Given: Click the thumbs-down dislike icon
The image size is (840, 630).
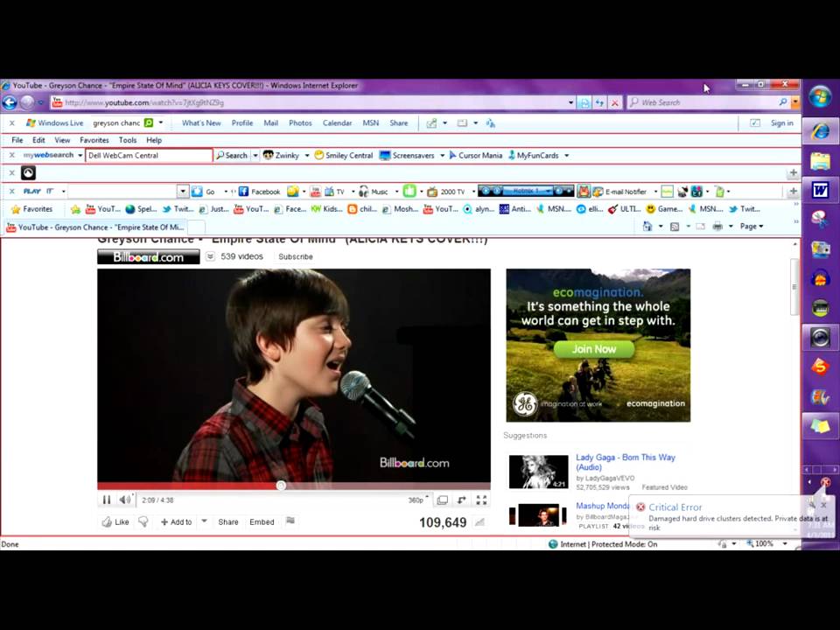Looking at the screenshot, I should (x=143, y=521).
